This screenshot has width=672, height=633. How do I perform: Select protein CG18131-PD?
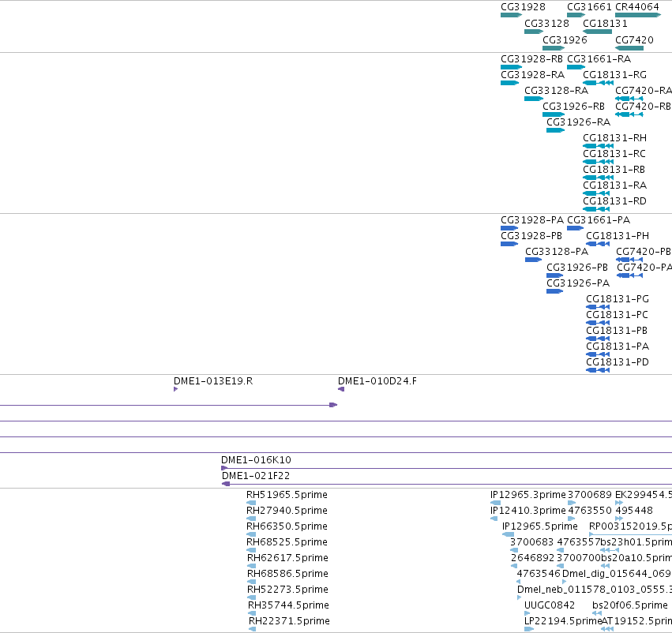point(618,362)
